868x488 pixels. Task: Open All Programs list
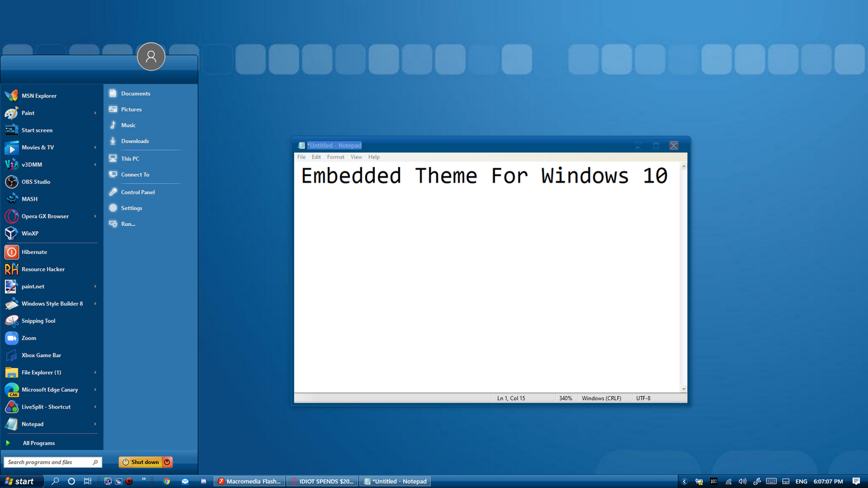click(x=39, y=443)
